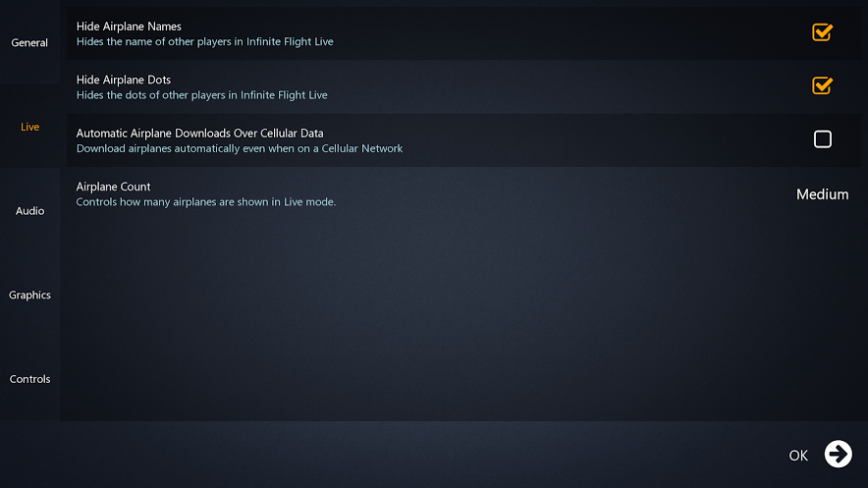Open the General settings tab
This screenshot has height=488, width=868.
click(x=29, y=42)
